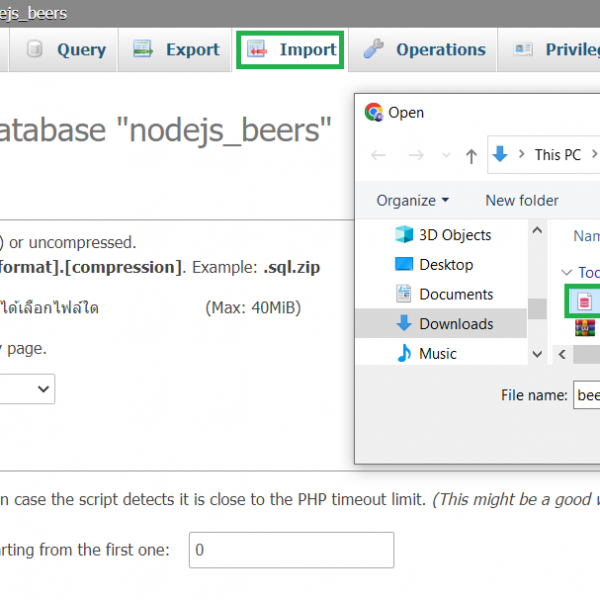
Task: Open the Import tab
Action: (292, 50)
